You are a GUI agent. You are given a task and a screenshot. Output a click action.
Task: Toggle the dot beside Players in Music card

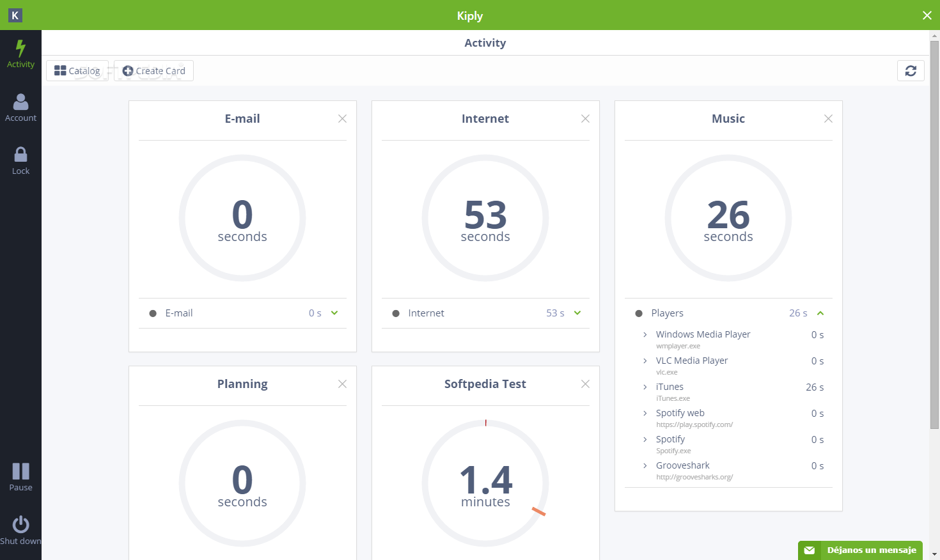pos(638,313)
